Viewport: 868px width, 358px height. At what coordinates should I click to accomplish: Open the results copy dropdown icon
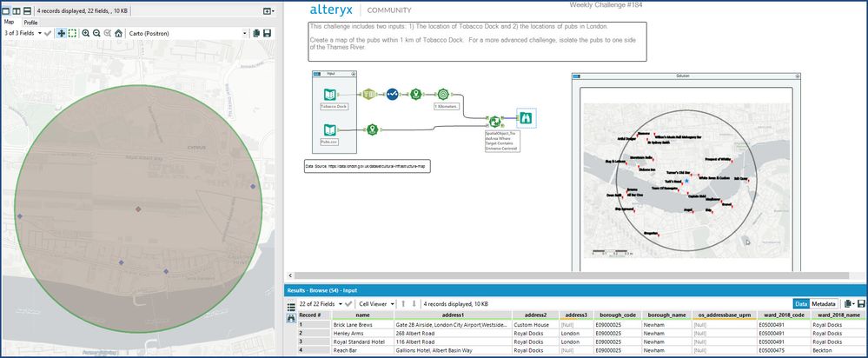coord(849,304)
